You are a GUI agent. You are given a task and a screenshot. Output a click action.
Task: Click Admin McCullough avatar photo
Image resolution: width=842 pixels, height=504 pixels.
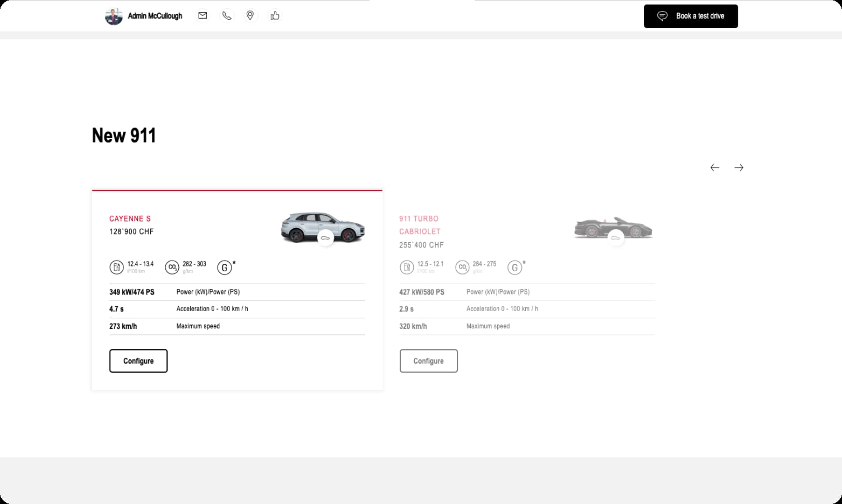click(114, 16)
